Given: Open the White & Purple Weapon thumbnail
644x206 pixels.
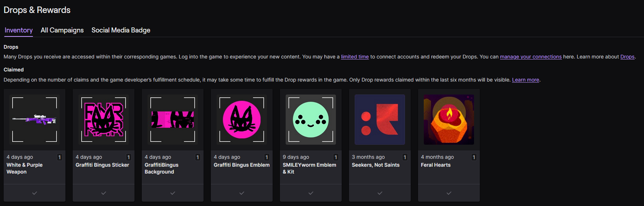Looking at the screenshot, I should point(34,119).
